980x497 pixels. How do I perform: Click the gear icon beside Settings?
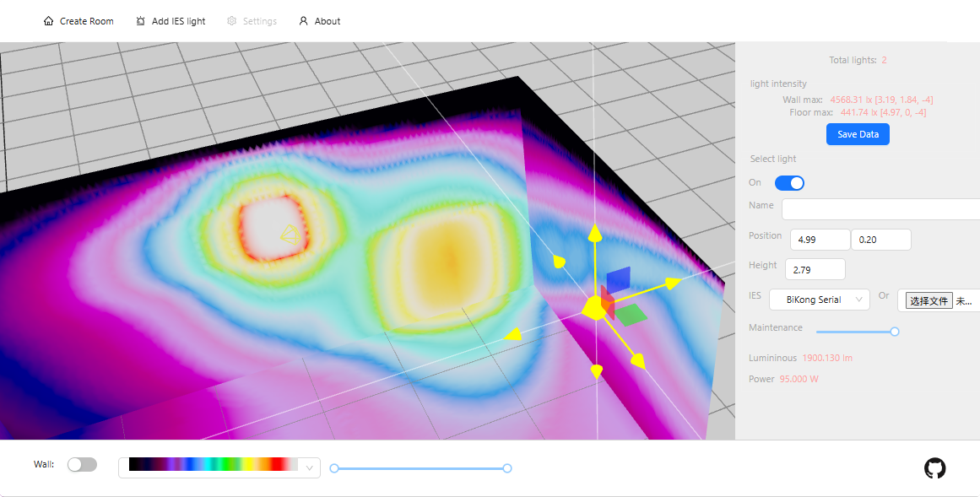click(232, 21)
